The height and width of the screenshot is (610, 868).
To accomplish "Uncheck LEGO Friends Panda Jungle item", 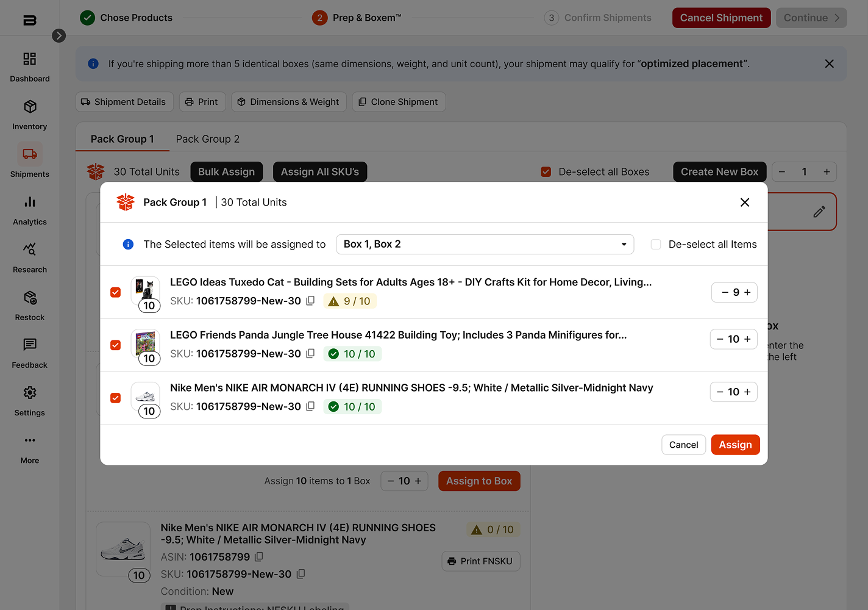I will point(115,345).
